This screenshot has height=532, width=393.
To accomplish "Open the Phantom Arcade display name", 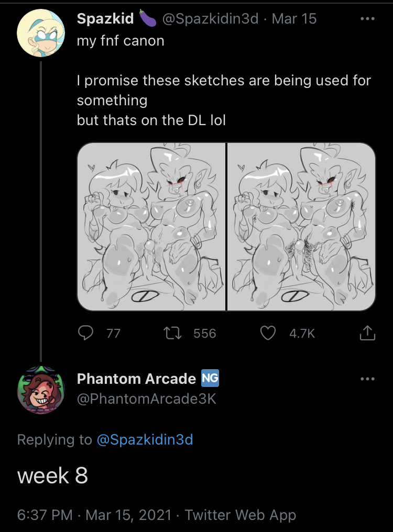I will pos(137,379).
